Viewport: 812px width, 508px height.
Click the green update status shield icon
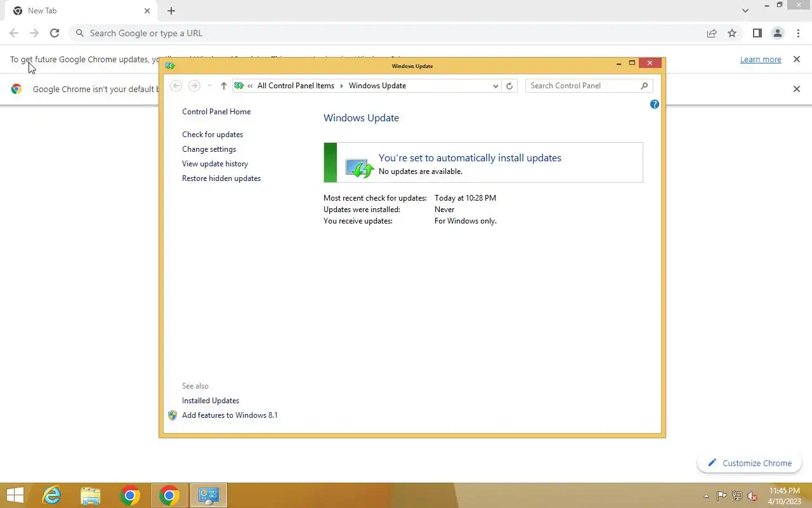(359, 168)
